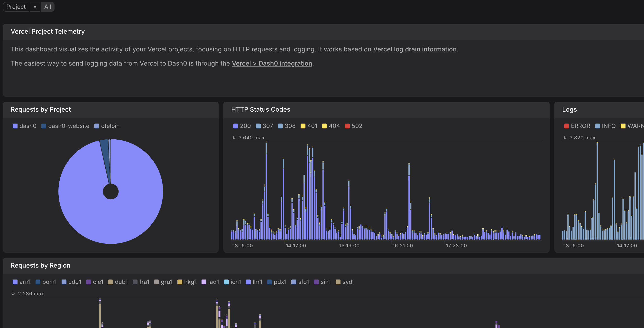Click the red ERROR legend icon
Viewport: 644px width, 328px height.
(x=567, y=126)
